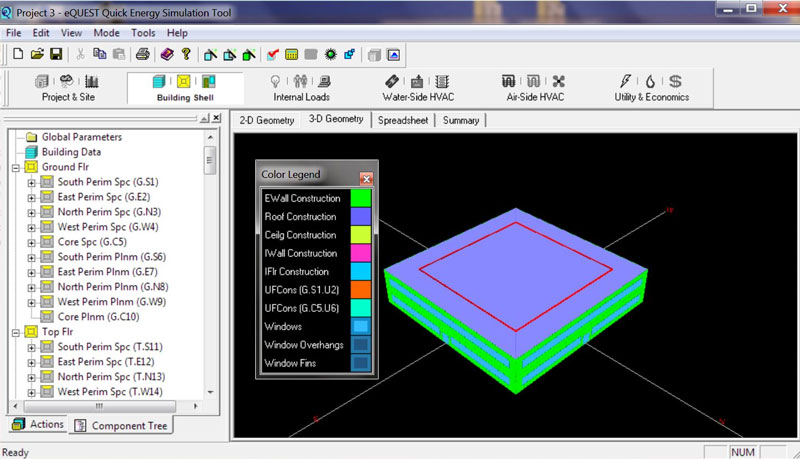Expand South Perim Spc (G.S1) node
Viewport: 800px width, 459px height.
coord(32,183)
